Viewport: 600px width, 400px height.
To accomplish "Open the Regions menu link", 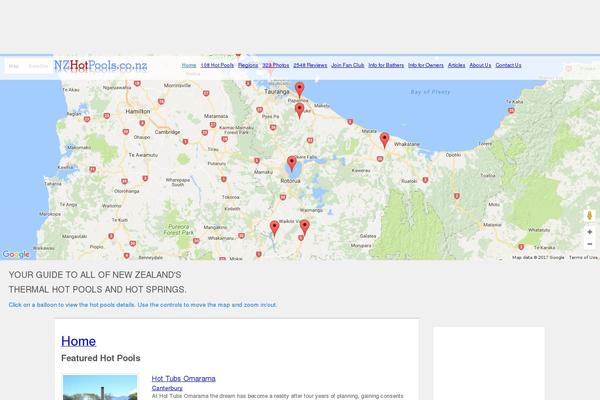I will 248,65.
